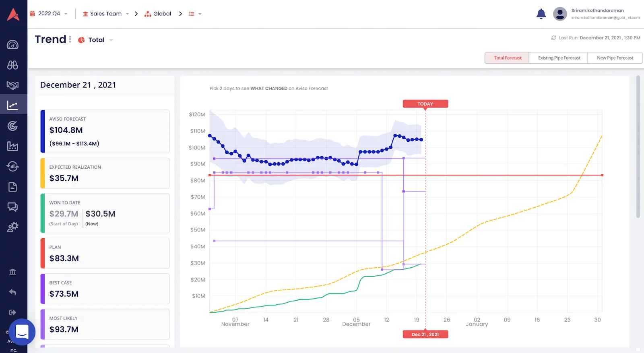Click the Trend page title
Screen dimensions: 644x353
click(x=50, y=39)
